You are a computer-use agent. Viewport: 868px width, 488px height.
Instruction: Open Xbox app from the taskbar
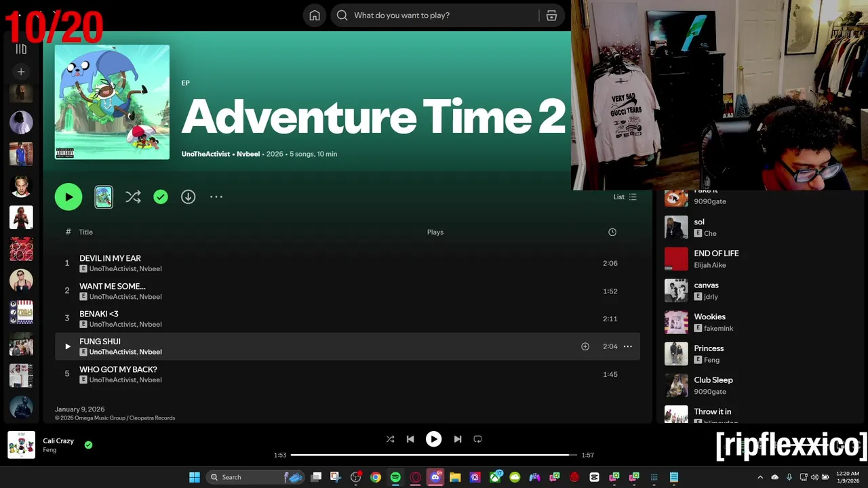[495, 477]
